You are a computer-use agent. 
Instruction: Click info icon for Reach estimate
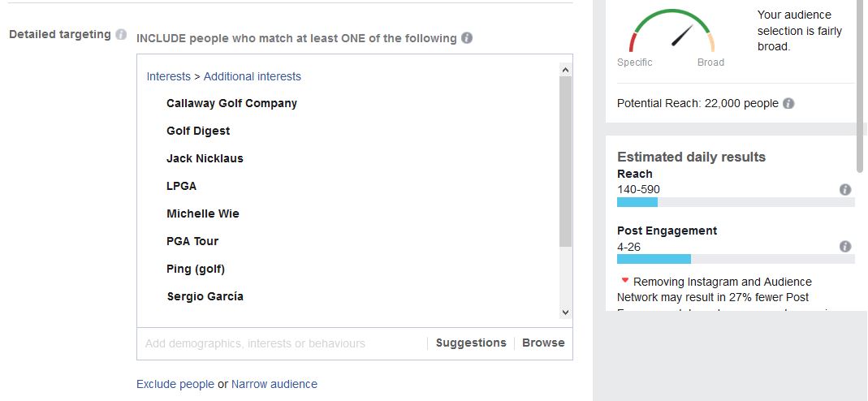tap(845, 190)
